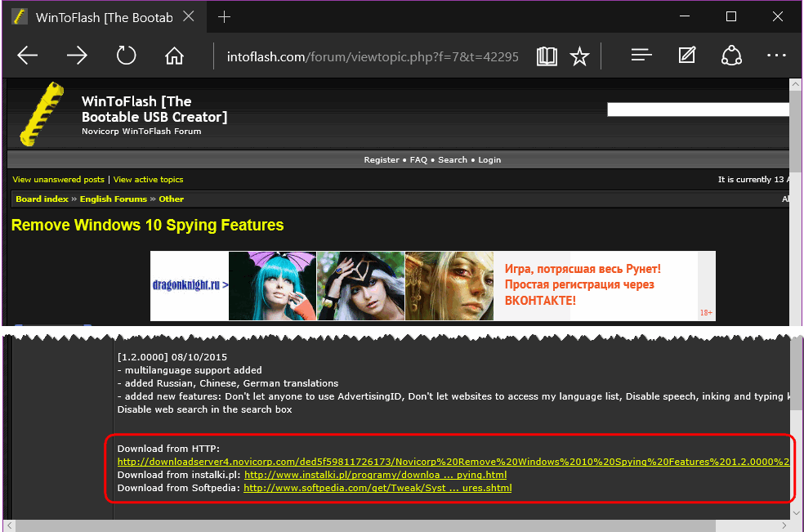
Task: Click the horizontal scrollbar left arrow
Action: coord(9,525)
